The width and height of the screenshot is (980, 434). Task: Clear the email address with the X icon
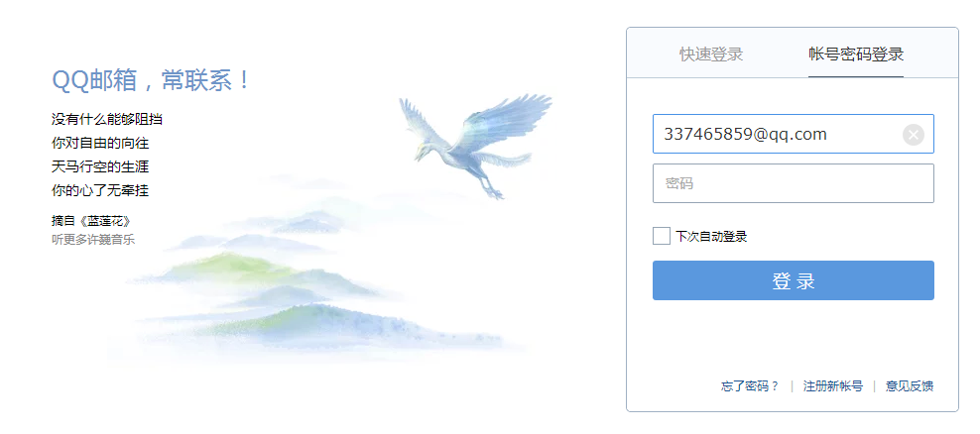point(914,134)
